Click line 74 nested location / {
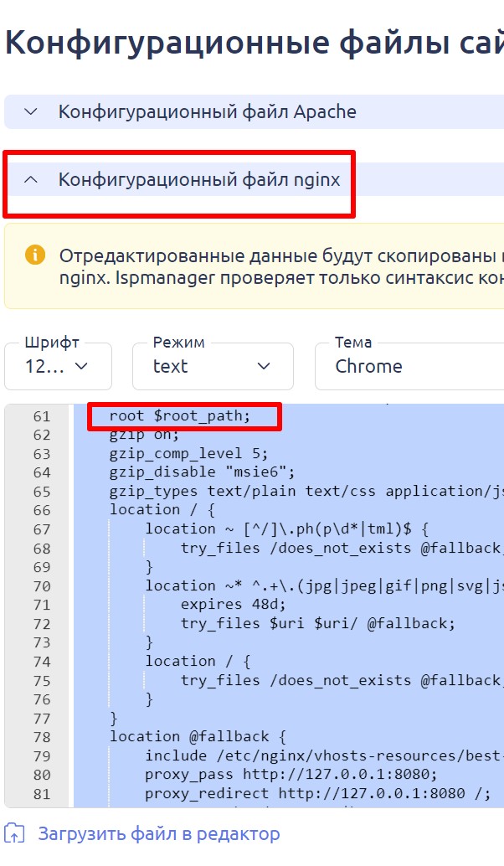The width and height of the screenshot is (504, 866). (x=198, y=661)
